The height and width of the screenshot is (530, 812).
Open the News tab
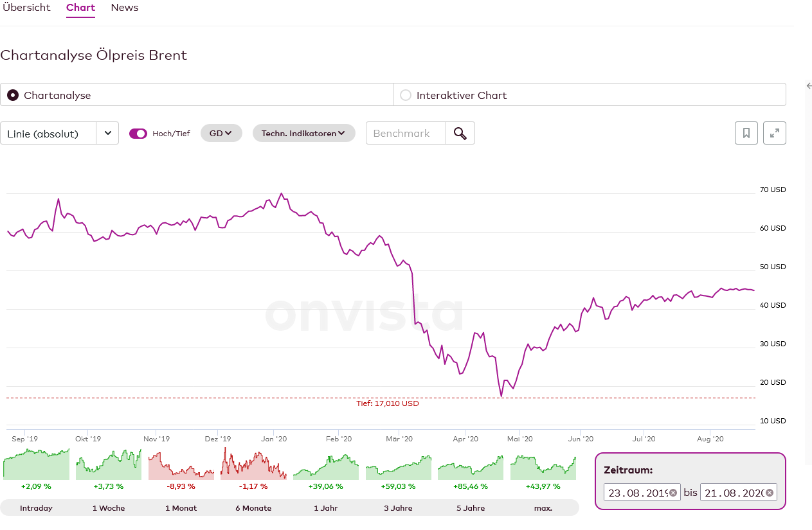tap(125, 8)
